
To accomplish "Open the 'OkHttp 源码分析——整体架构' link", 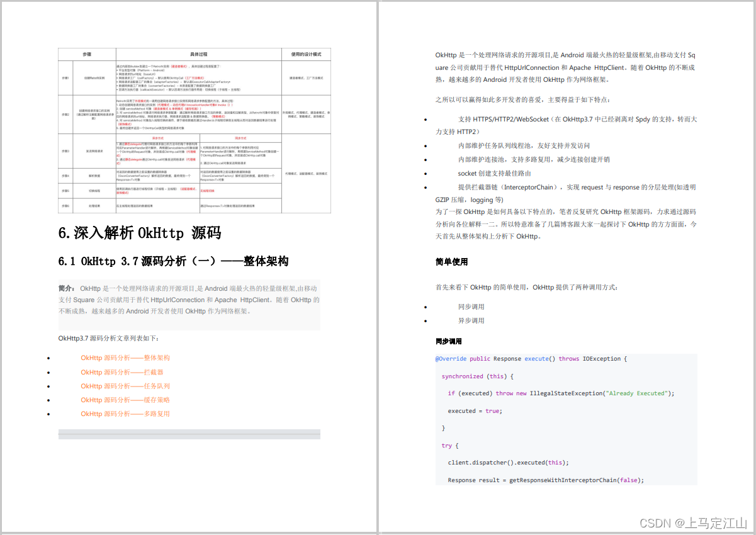I will coord(125,358).
